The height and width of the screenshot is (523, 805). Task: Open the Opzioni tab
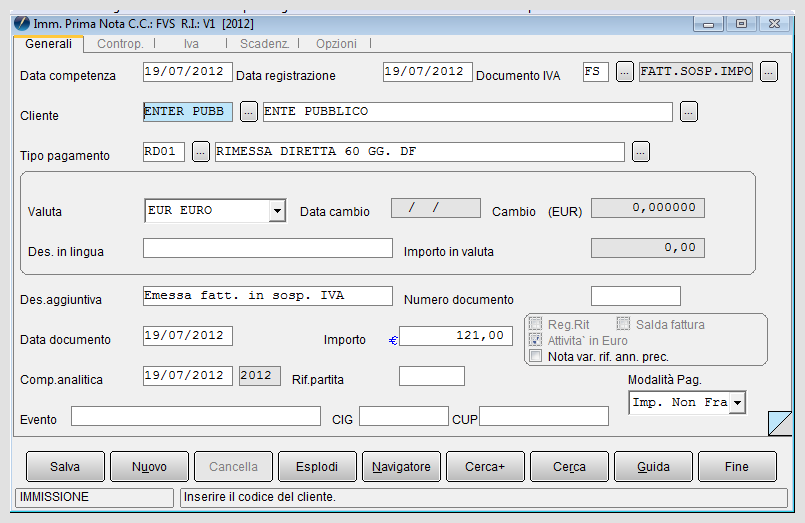[x=336, y=44]
